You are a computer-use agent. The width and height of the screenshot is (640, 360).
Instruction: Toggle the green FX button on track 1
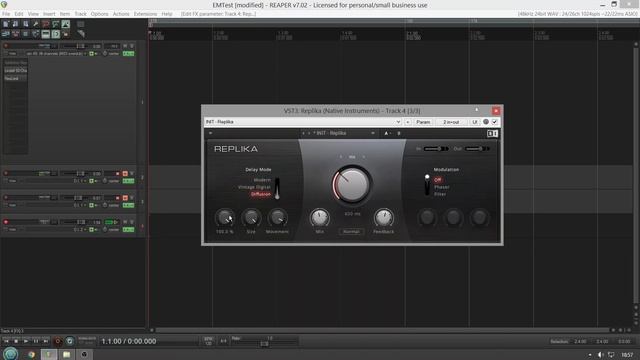click(x=128, y=53)
